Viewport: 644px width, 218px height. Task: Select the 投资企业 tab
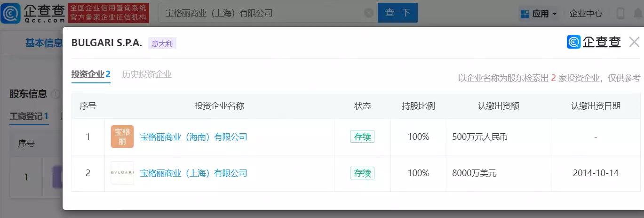91,74
